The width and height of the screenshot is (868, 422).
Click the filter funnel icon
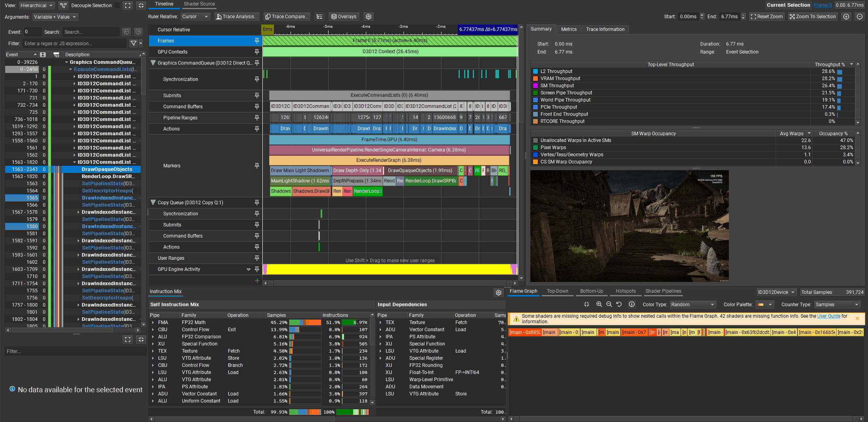134,44
